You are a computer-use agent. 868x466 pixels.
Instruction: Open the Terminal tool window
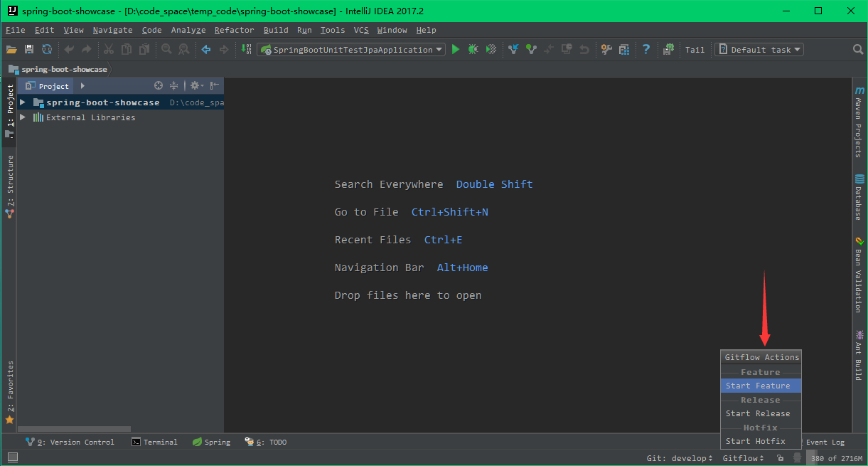click(x=154, y=442)
